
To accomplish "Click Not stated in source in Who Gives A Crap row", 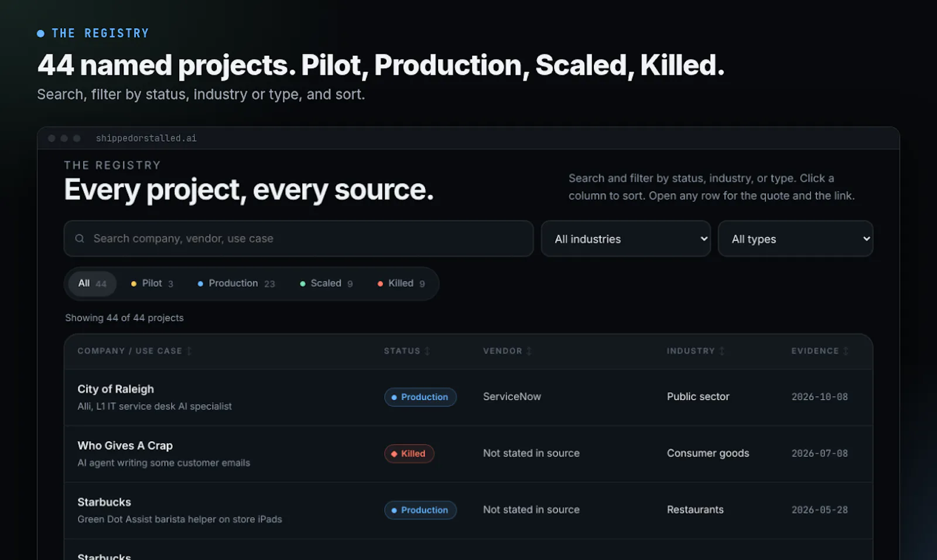I will [x=531, y=454].
